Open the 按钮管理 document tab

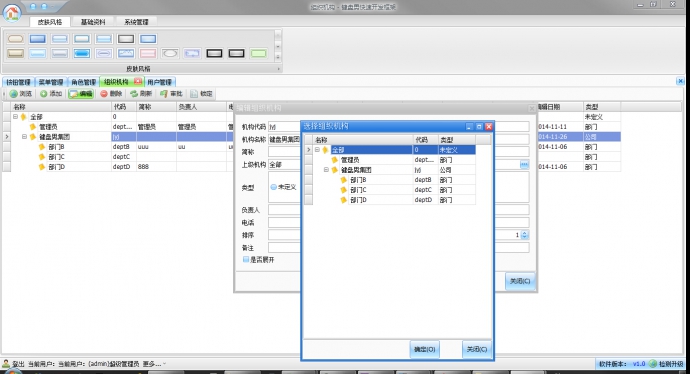[x=18, y=82]
